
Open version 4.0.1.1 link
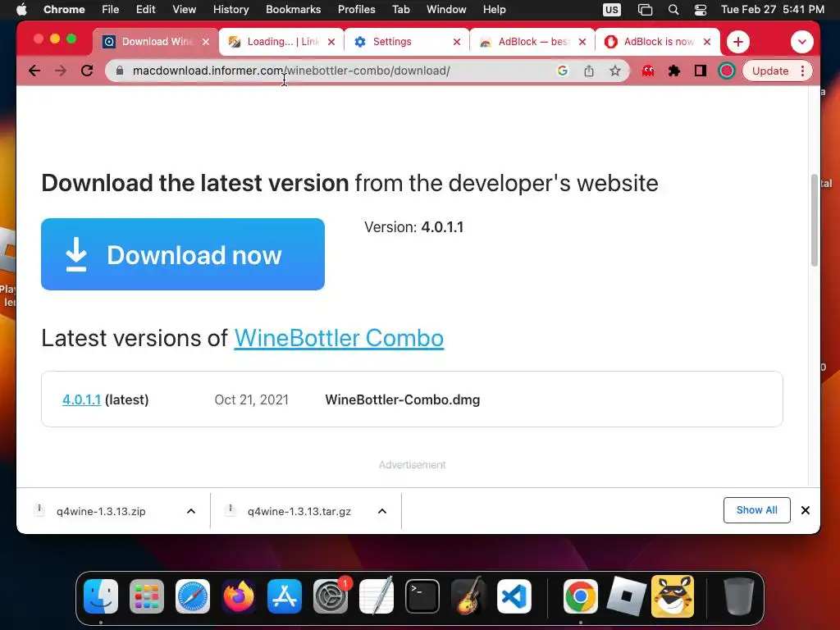point(81,399)
